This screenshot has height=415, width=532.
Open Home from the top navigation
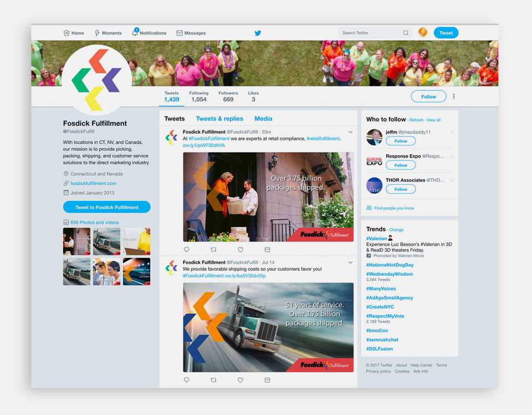point(74,33)
